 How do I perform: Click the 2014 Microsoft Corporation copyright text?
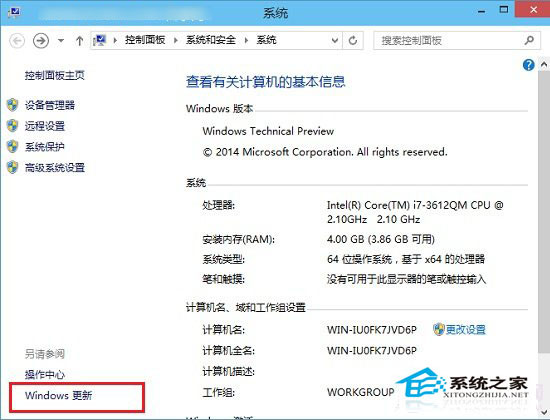(x=325, y=152)
